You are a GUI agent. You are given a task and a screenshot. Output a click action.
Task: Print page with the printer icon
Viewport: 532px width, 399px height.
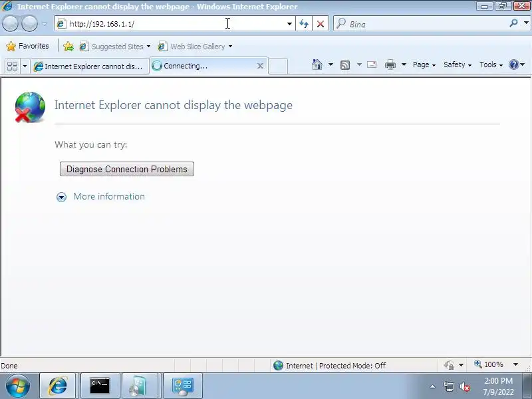(x=390, y=65)
